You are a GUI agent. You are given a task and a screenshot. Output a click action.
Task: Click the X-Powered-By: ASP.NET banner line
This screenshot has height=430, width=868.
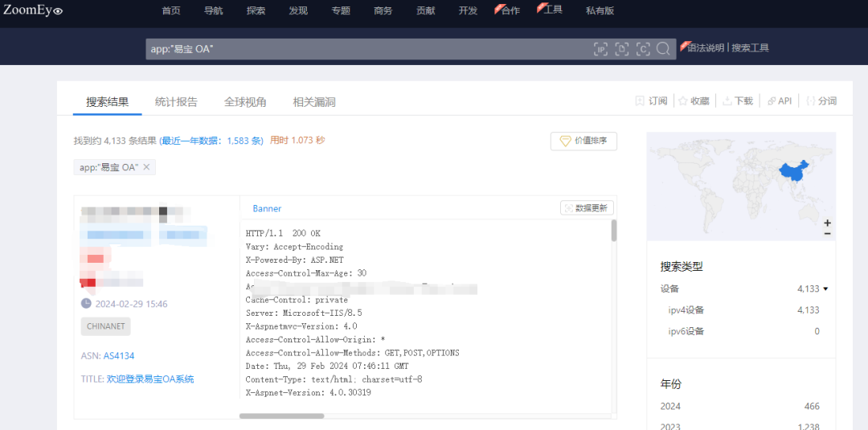[x=294, y=260]
